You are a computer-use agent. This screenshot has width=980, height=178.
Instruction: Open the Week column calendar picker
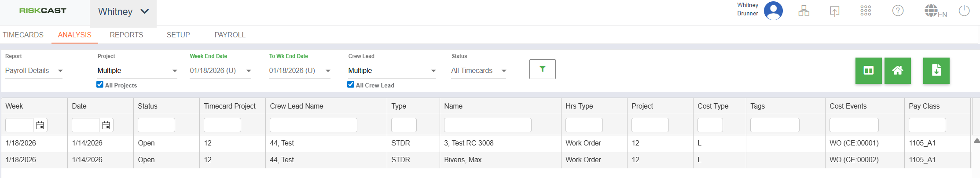point(40,125)
